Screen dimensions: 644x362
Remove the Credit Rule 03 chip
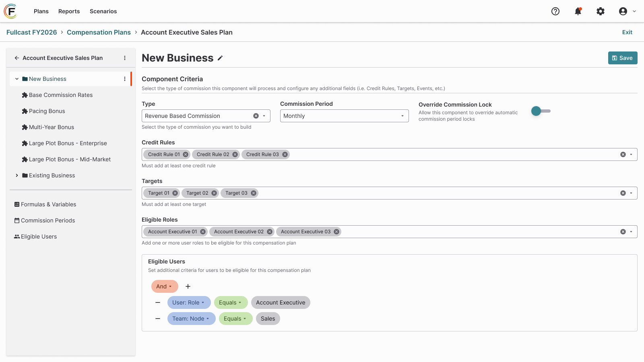(285, 154)
